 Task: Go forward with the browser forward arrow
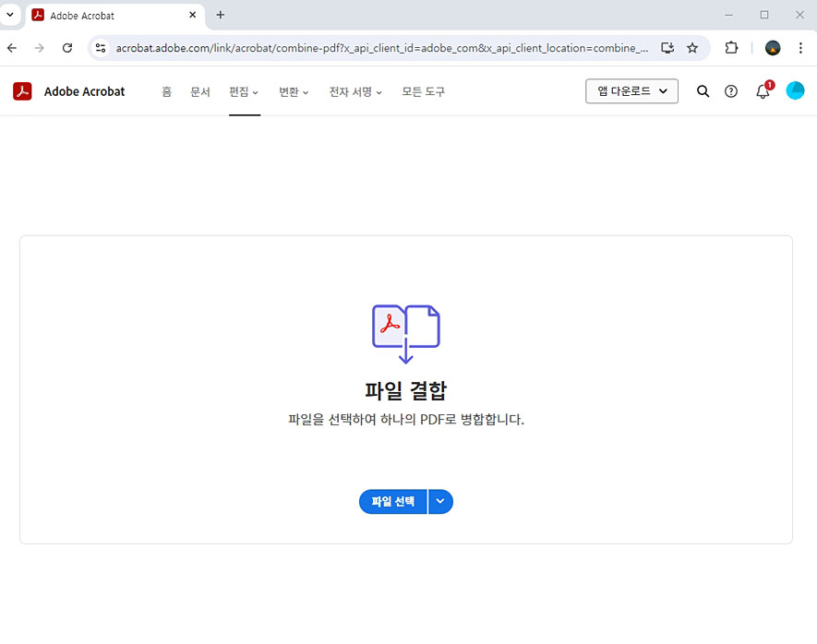40,48
